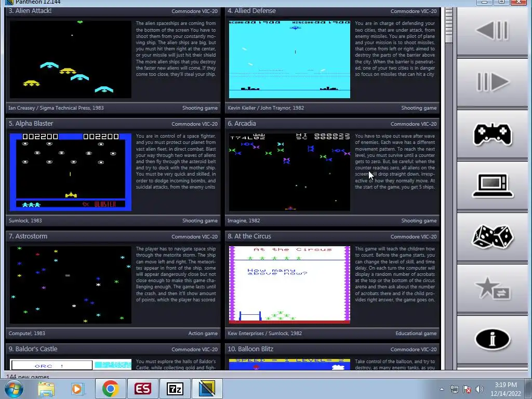
Task: Select the '8. At the Circus' title
Action: click(249, 236)
